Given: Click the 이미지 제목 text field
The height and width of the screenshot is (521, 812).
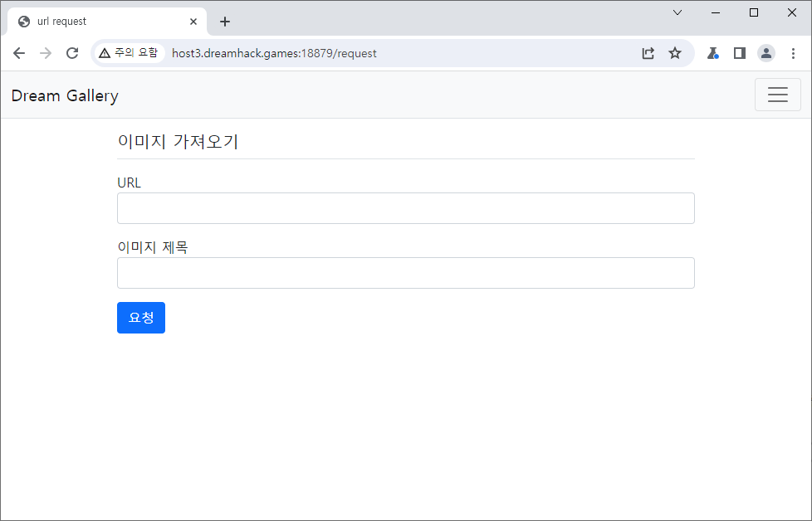Looking at the screenshot, I should coord(405,273).
